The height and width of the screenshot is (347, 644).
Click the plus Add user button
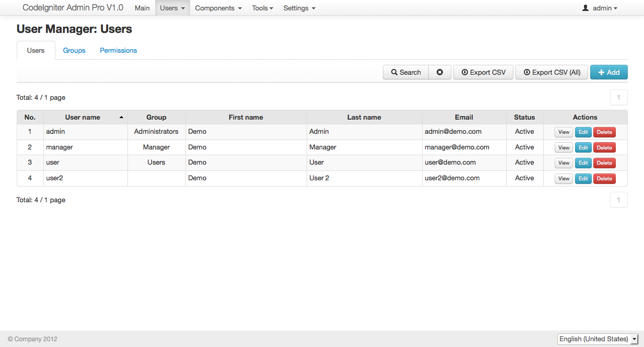point(608,72)
